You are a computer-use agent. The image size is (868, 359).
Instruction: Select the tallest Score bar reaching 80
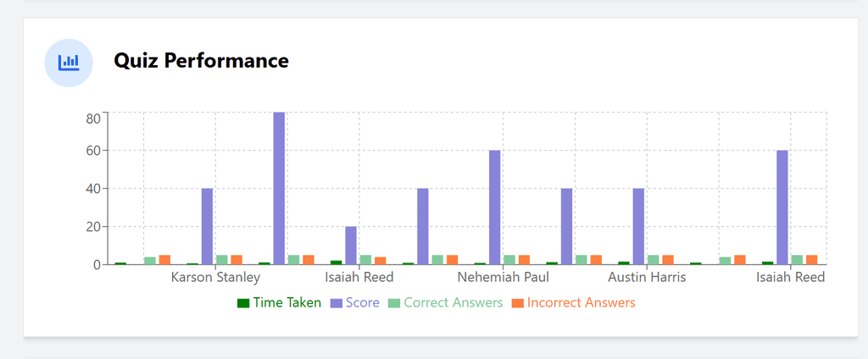click(x=279, y=188)
